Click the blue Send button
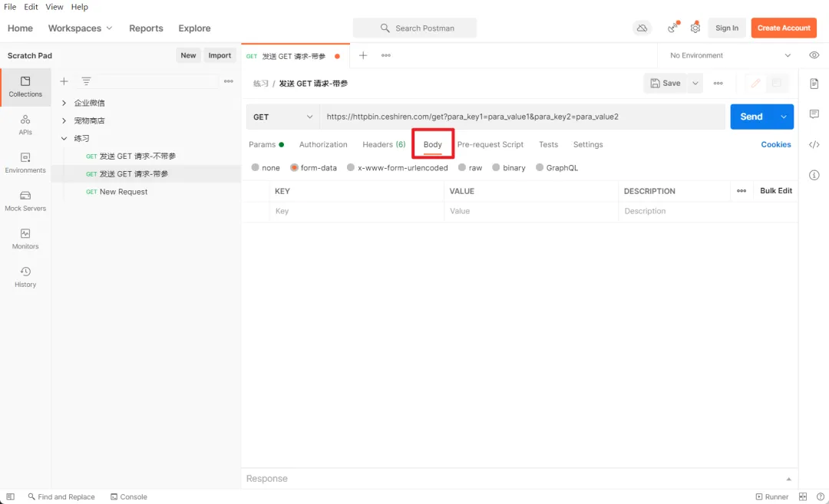Image resolution: width=829 pixels, height=504 pixels. pos(751,117)
